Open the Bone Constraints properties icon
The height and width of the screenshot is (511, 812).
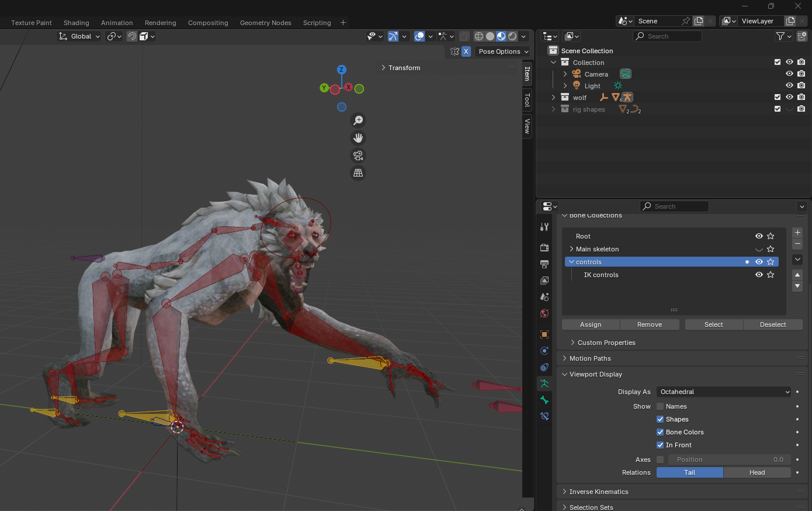tap(544, 416)
